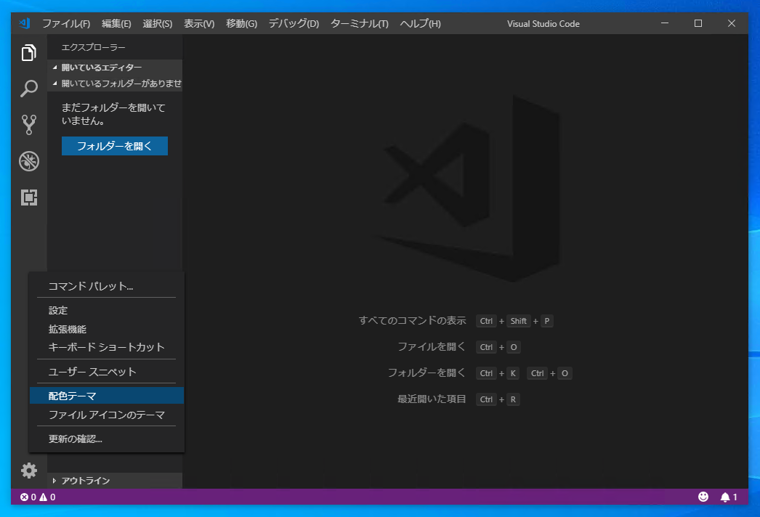Collapse the 開いているフォルダーがありません section

click(115, 83)
